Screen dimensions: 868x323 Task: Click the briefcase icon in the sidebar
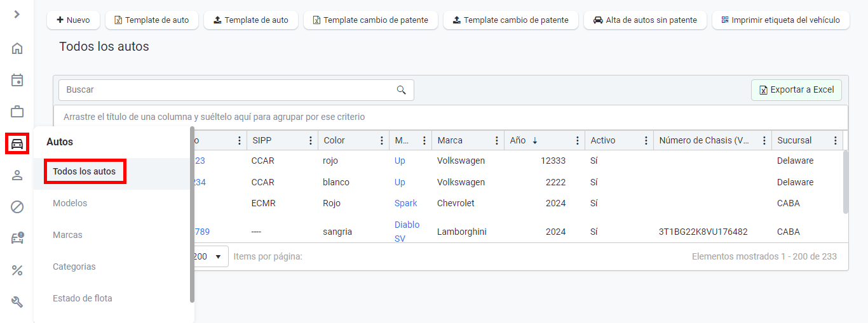tap(17, 112)
